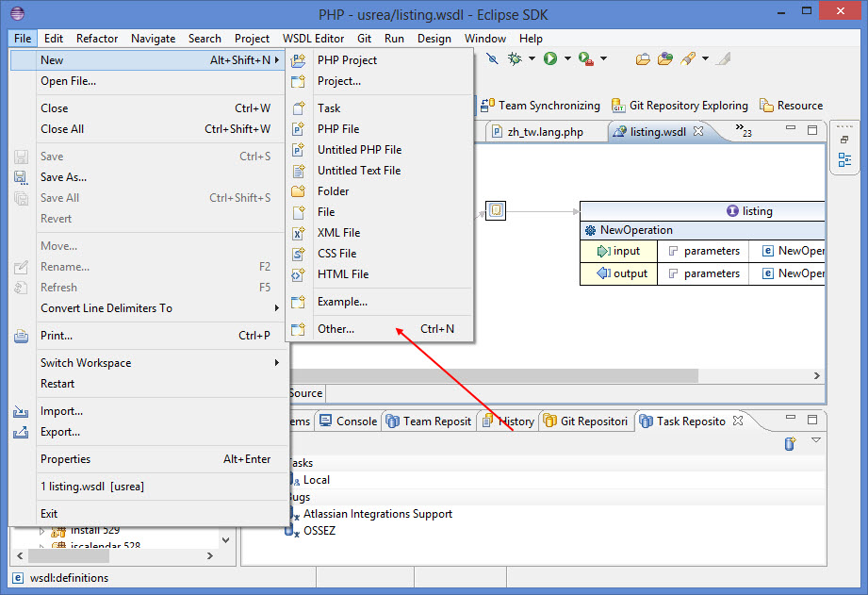The image size is (868, 595).
Task: Select Other... in the New submenu
Action: 381,329
